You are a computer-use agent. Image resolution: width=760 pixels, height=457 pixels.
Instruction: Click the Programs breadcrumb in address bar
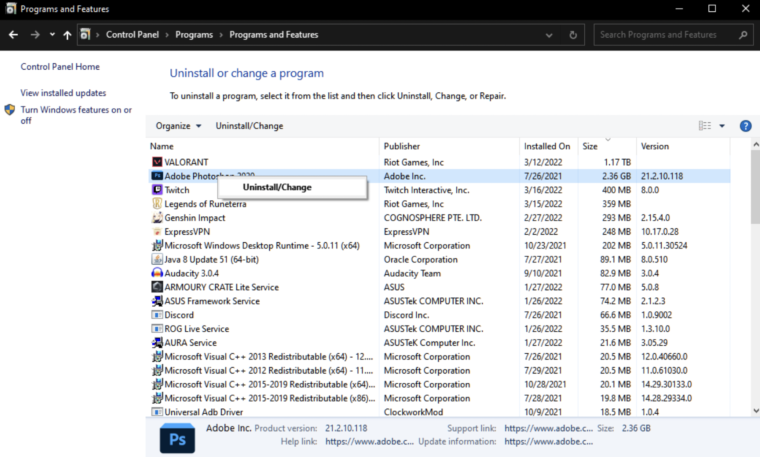click(194, 35)
